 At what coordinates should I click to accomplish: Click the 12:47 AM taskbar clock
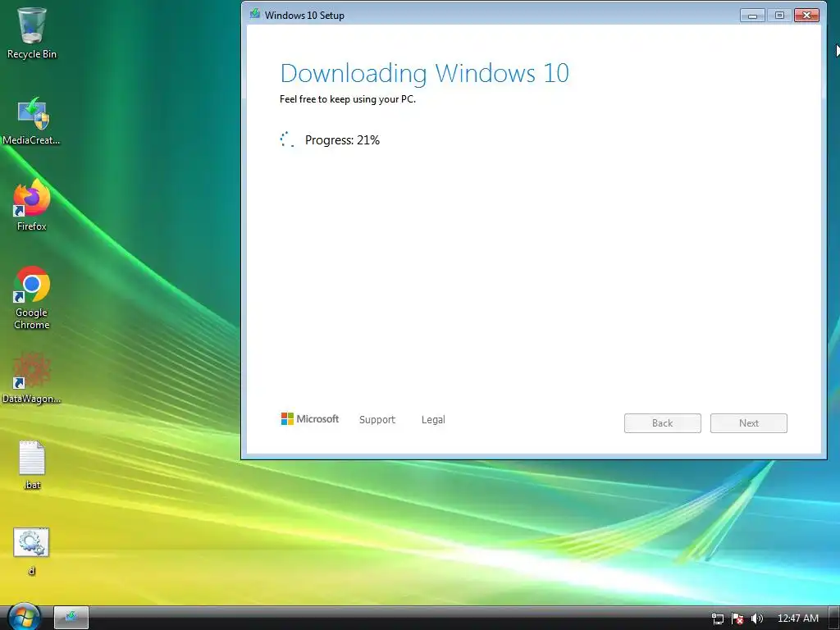(797, 619)
